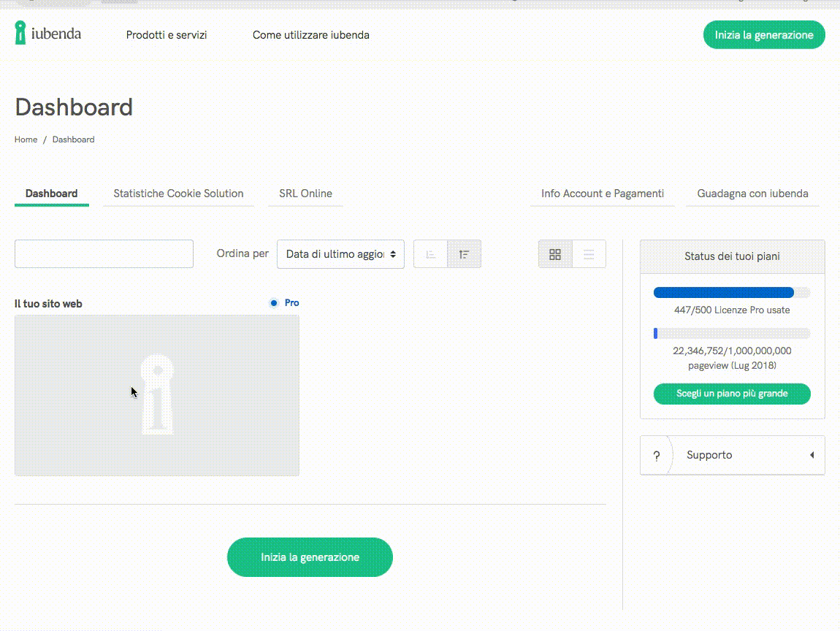
Task: Select the descending sort order icon
Action: coord(464,254)
